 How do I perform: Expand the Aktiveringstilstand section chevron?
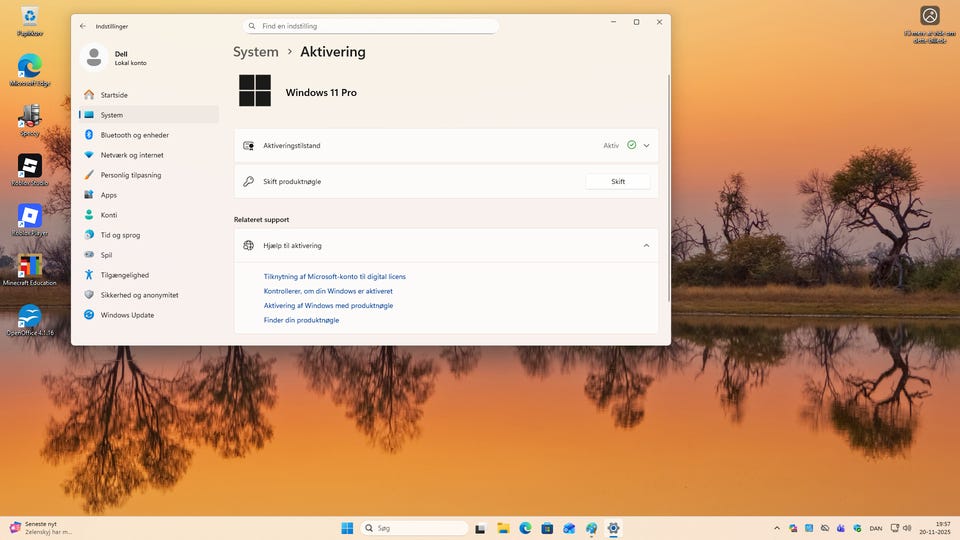click(x=646, y=146)
